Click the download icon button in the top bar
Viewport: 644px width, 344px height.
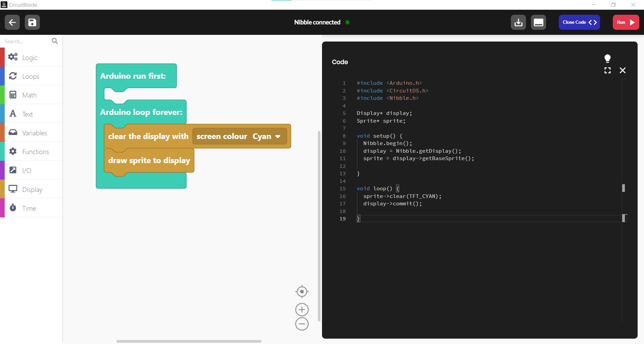[518, 22]
